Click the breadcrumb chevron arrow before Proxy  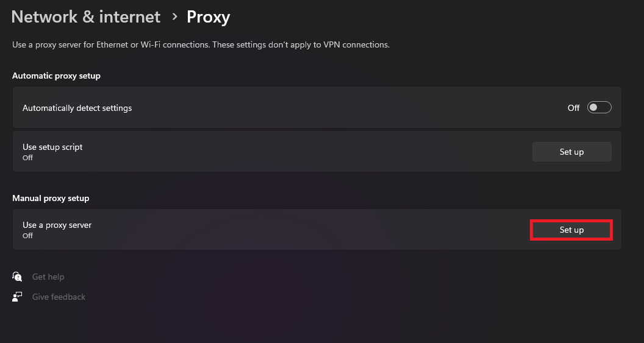174,16
